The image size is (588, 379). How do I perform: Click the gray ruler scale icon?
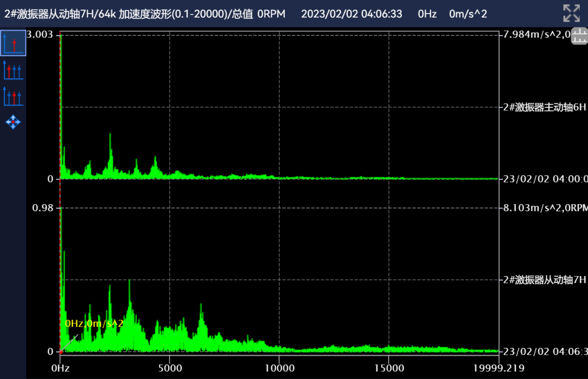click(579, 36)
